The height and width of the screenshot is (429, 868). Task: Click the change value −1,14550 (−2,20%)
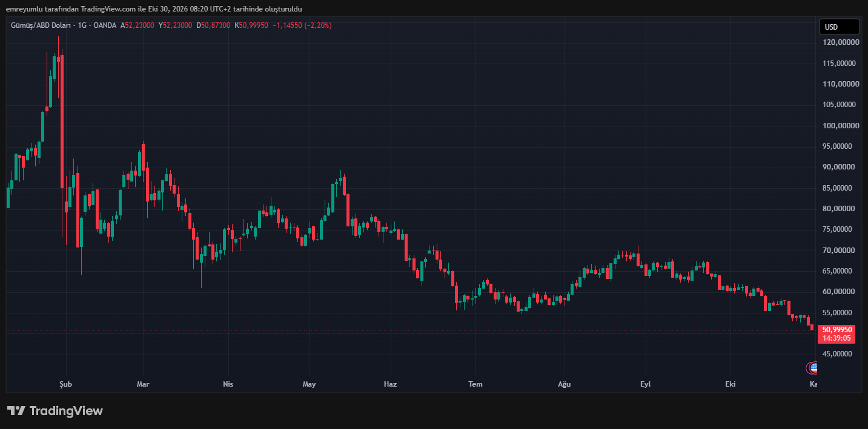[x=302, y=25]
